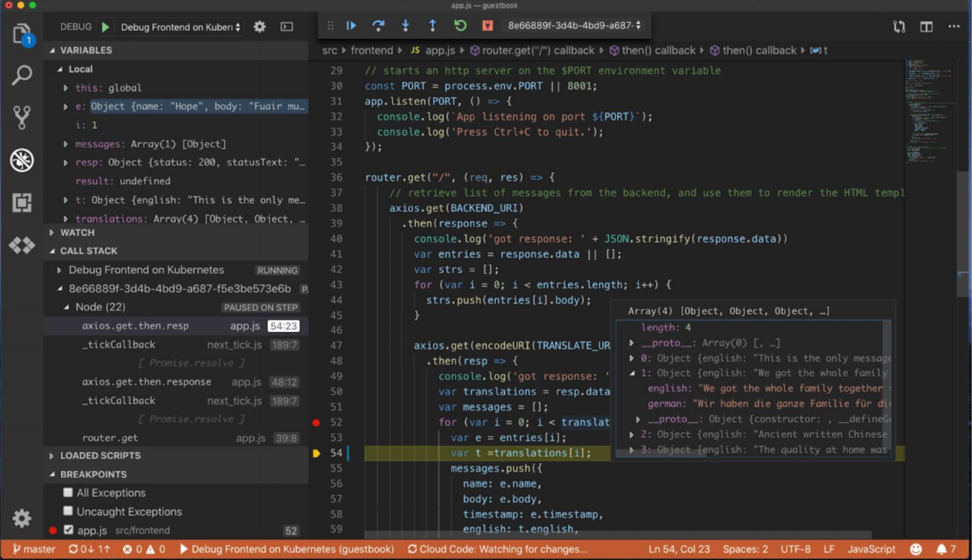972x560 pixels.
Task: Click the Step Into icon
Action: click(406, 26)
